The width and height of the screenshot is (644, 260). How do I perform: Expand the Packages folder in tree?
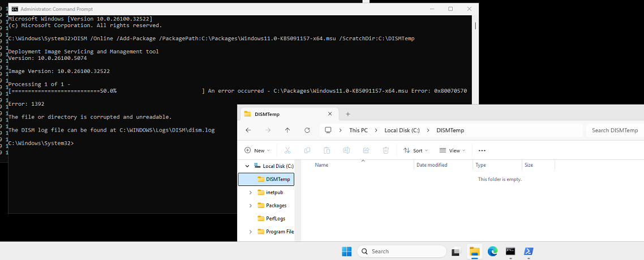coord(251,206)
